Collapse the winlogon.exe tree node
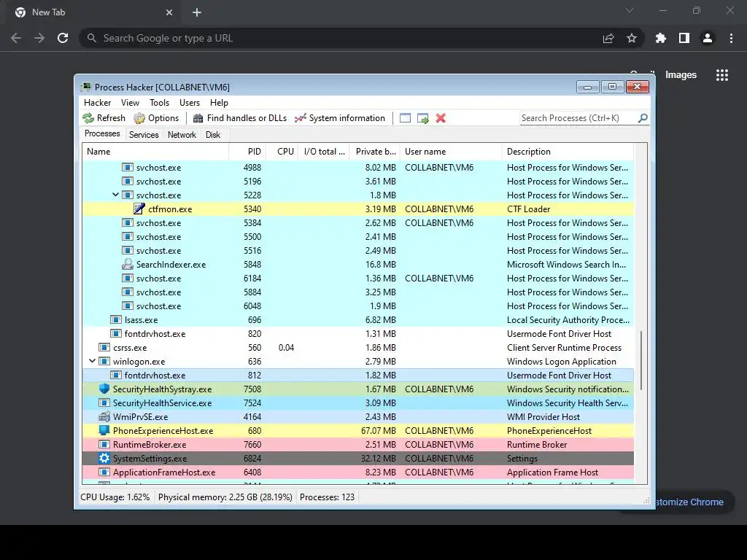The height and width of the screenshot is (560, 747). pyautogui.click(x=93, y=361)
